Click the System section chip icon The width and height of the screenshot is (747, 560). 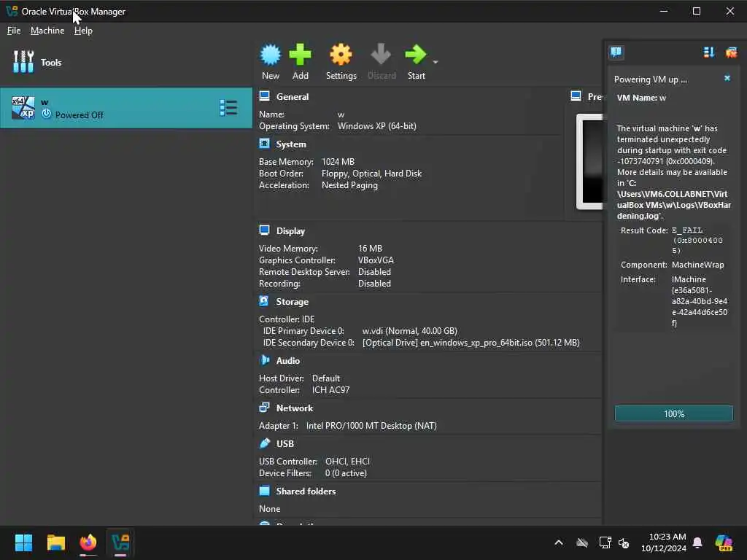tap(264, 144)
